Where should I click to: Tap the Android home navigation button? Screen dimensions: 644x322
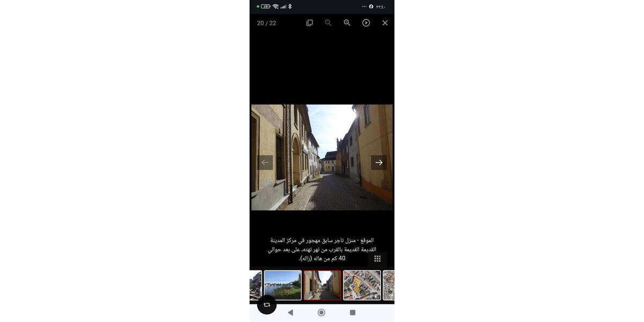321,312
